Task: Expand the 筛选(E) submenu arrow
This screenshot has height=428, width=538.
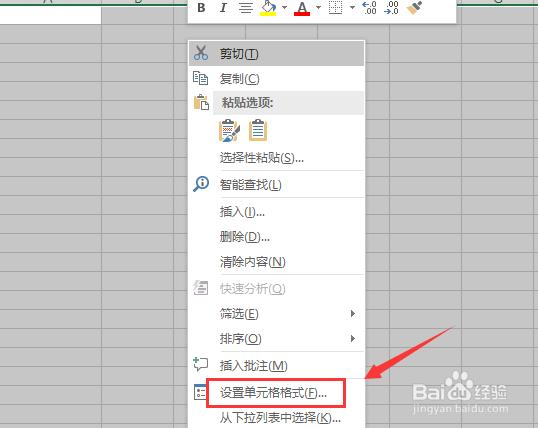Action: [353, 313]
